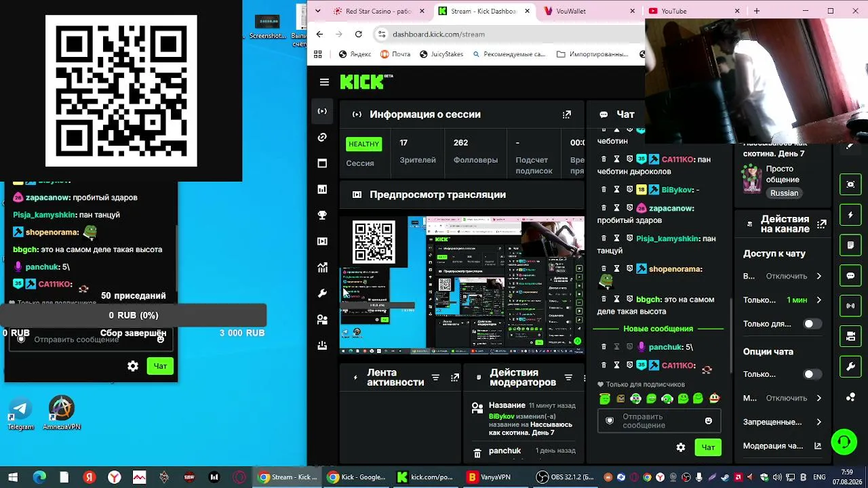This screenshot has height=488, width=868.
Task: Open the Kick sidebar hamburger menu
Action: point(324,82)
